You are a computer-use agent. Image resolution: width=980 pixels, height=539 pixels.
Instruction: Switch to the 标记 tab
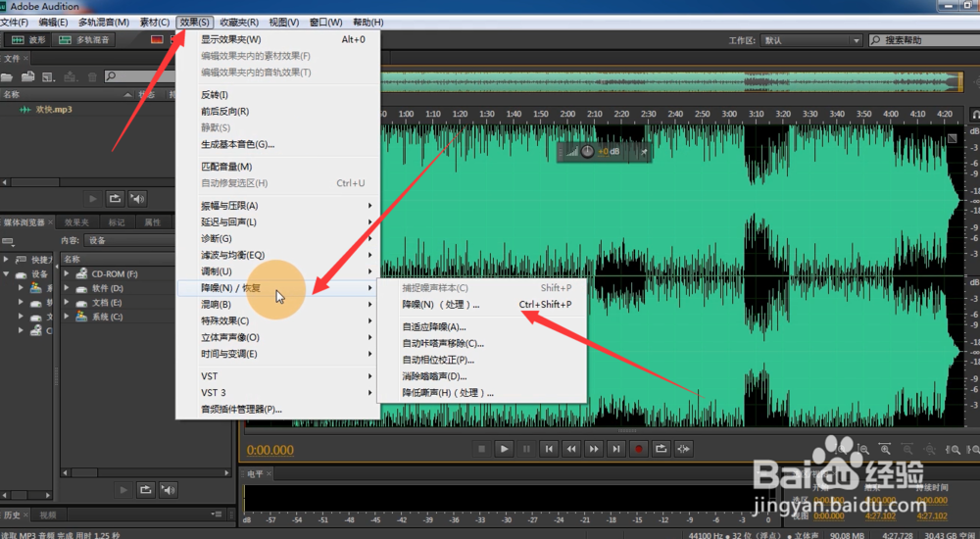point(117,222)
